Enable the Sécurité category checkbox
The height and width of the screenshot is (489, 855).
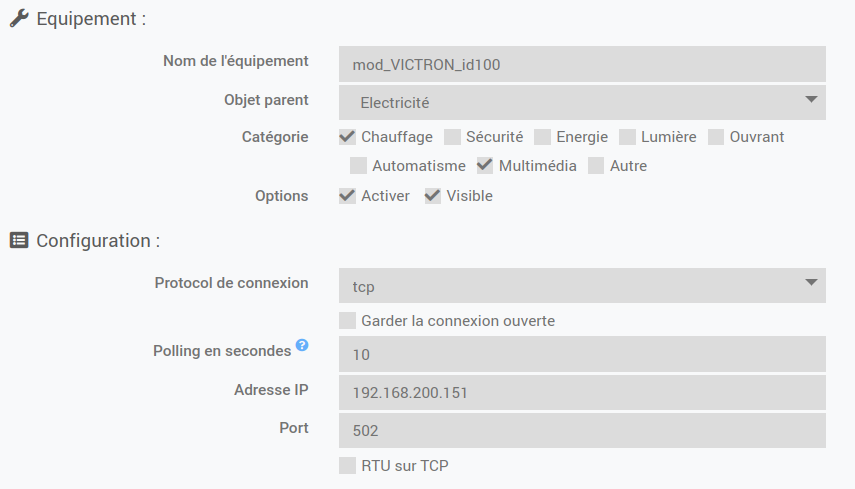(453, 137)
